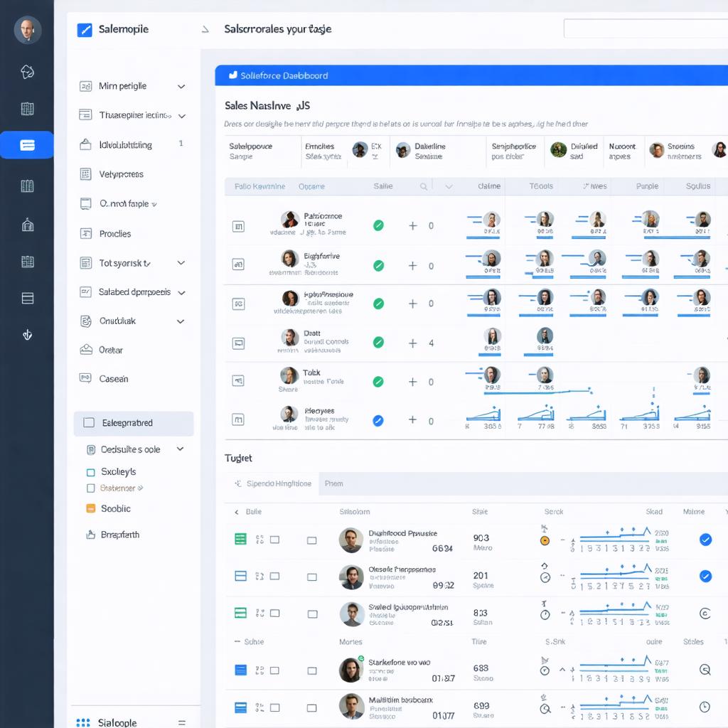Click the Brrapfarth item icon
Viewport: 728px width, 728px height.
pos(90,535)
